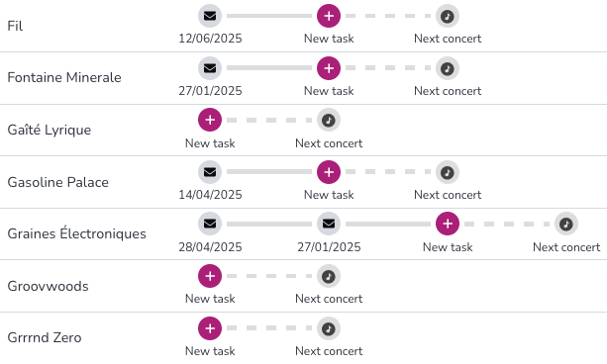607x364 pixels.
Task: Open the Graines Électroniques venue name
Action: point(76,233)
